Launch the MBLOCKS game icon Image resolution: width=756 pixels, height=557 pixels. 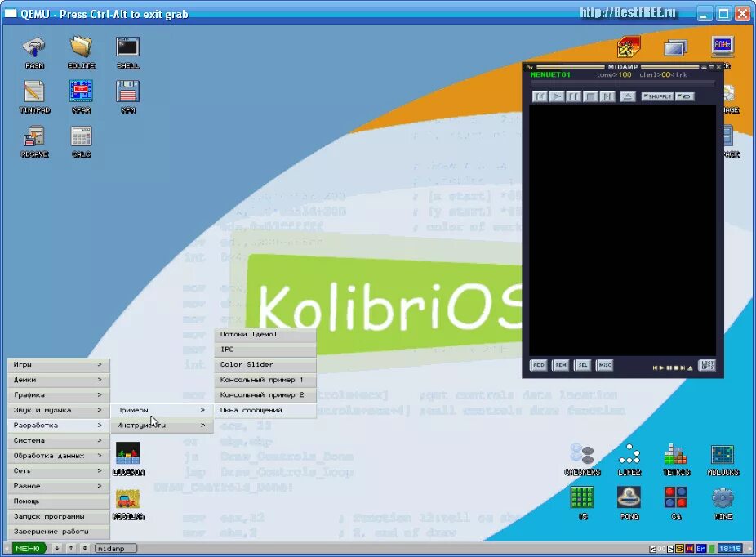click(x=723, y=459)
